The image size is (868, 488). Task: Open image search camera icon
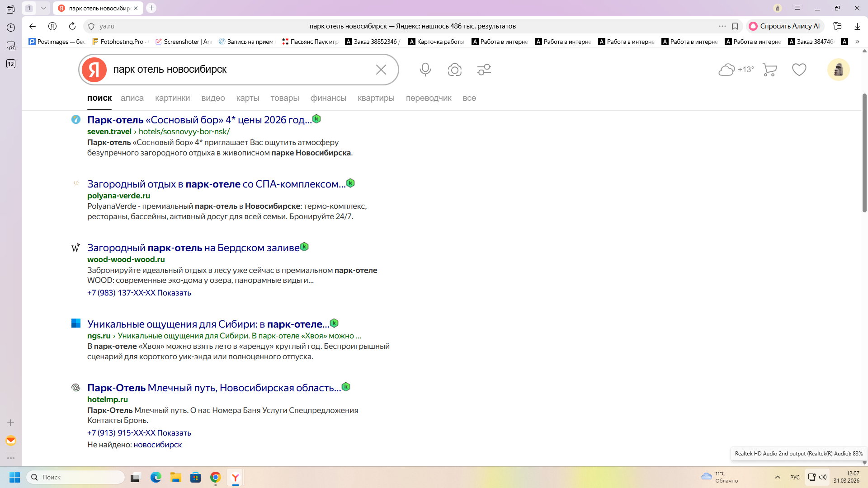(454, 70)
